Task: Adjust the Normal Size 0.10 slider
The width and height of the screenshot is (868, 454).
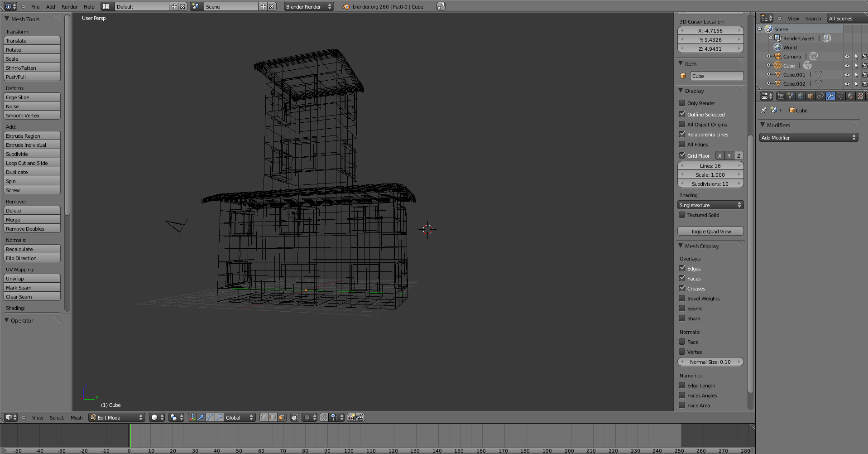Action: 710,362
